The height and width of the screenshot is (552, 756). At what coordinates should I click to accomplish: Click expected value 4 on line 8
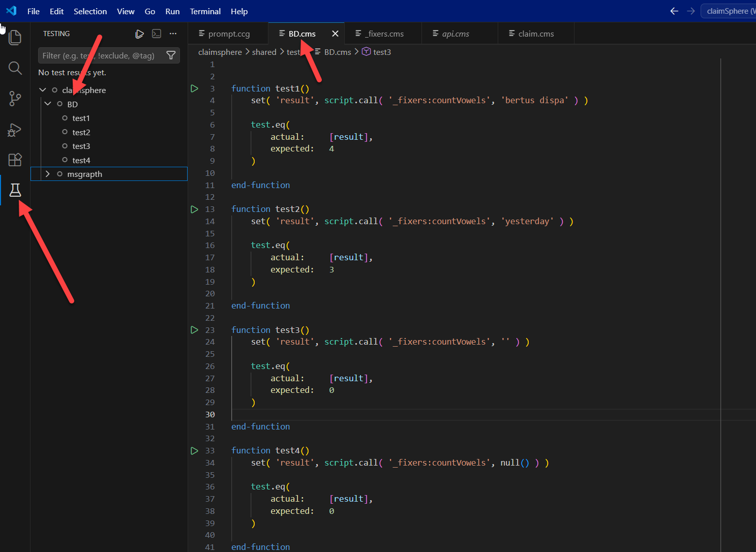point(331,148)
